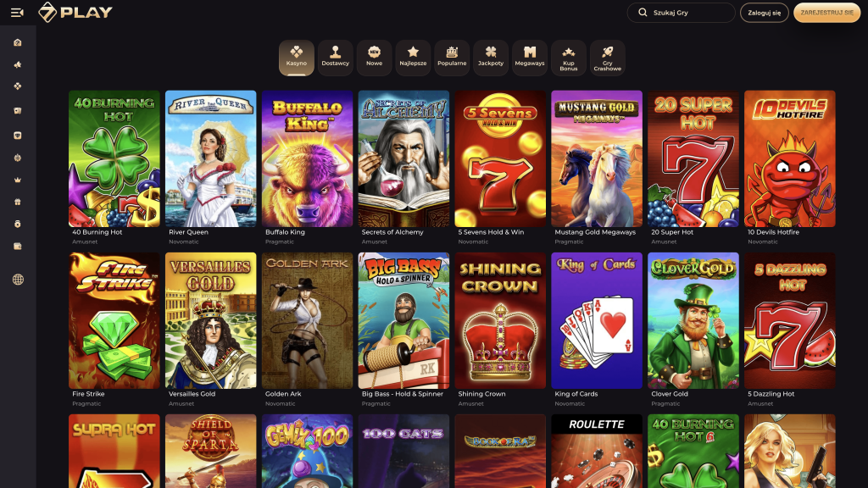Screen dimensions: 868x488
Task: Switch to Najlepsze category
Action: (413, 58)
